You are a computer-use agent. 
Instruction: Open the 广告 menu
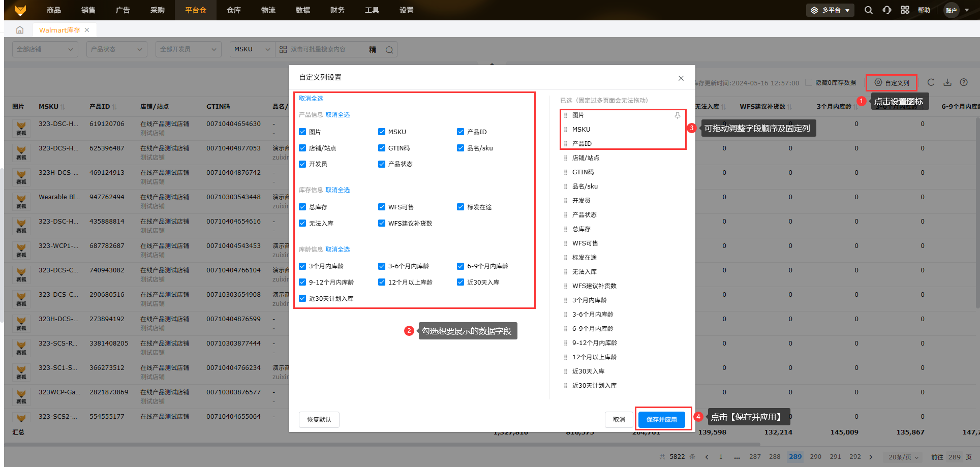click(x=123, y=10)
